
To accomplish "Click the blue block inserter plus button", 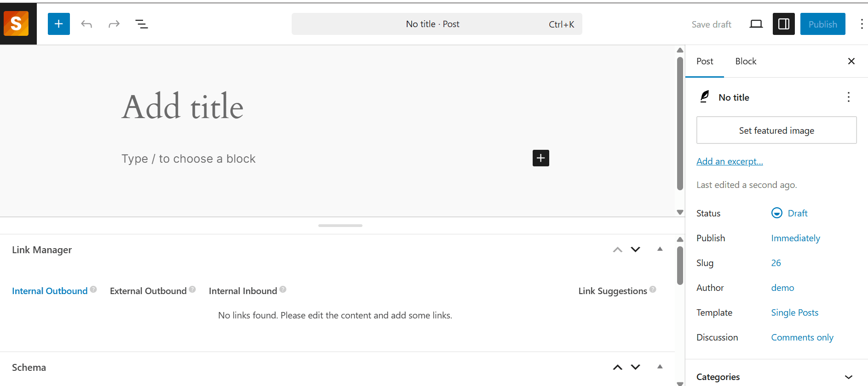I will [x=59, y=24].
